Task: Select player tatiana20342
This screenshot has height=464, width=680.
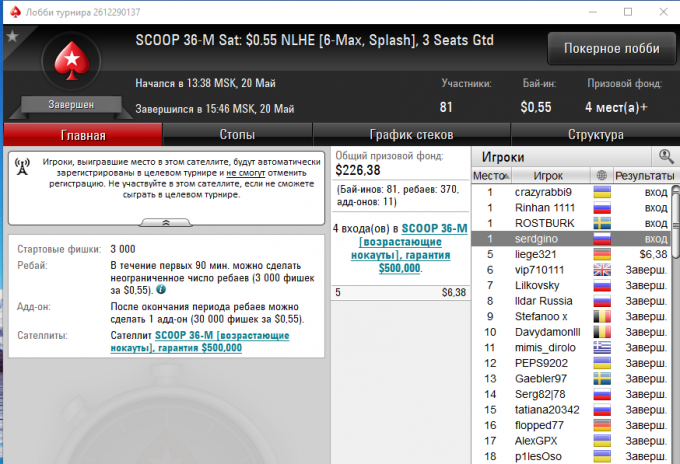Action: [571, 410]
